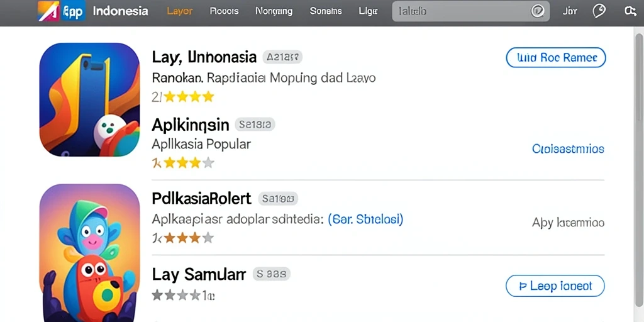Focus the search input field in header
Viewport: 644px width, 322px height.
click(x=470, y=11)
